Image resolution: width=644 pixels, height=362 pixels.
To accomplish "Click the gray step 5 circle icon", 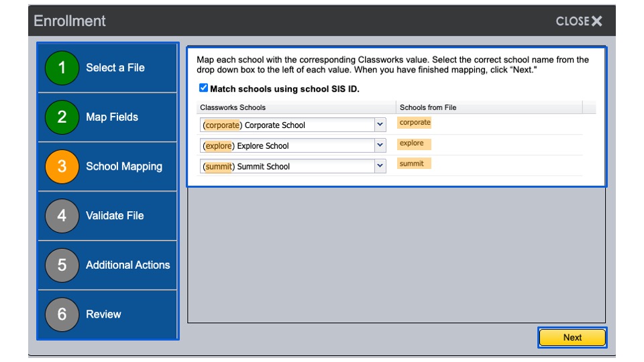I will pos(62,265).
